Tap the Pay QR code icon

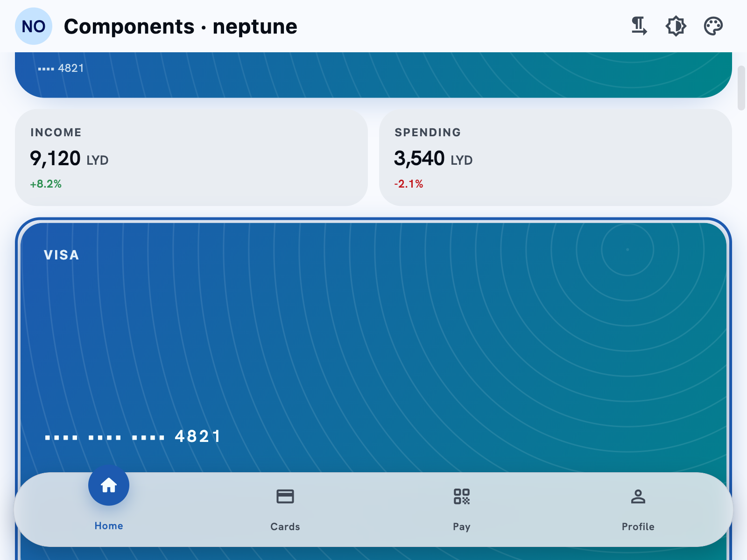pyautogui.click(x=462, y=496)
